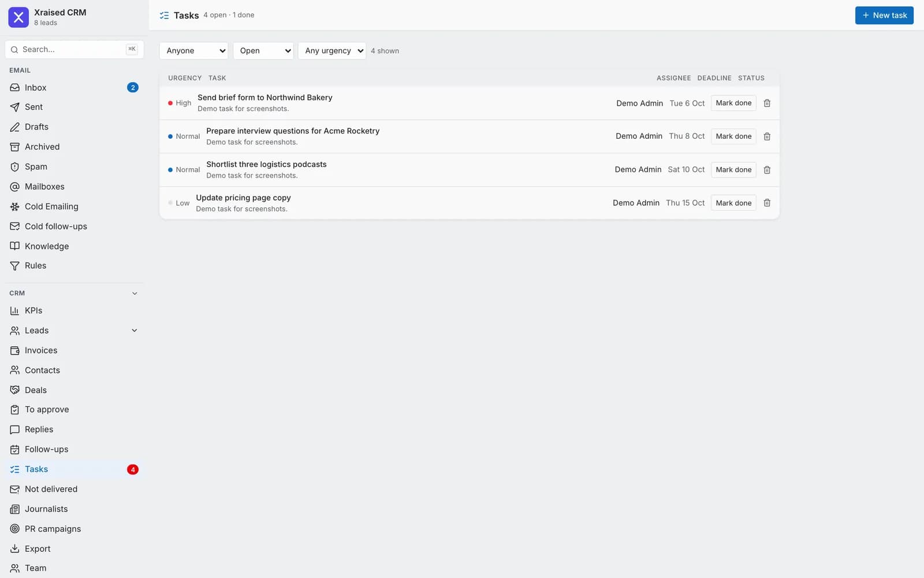Click the Xraised CRM logo icon
Viewport: 924px width, 578px height.
18,17
